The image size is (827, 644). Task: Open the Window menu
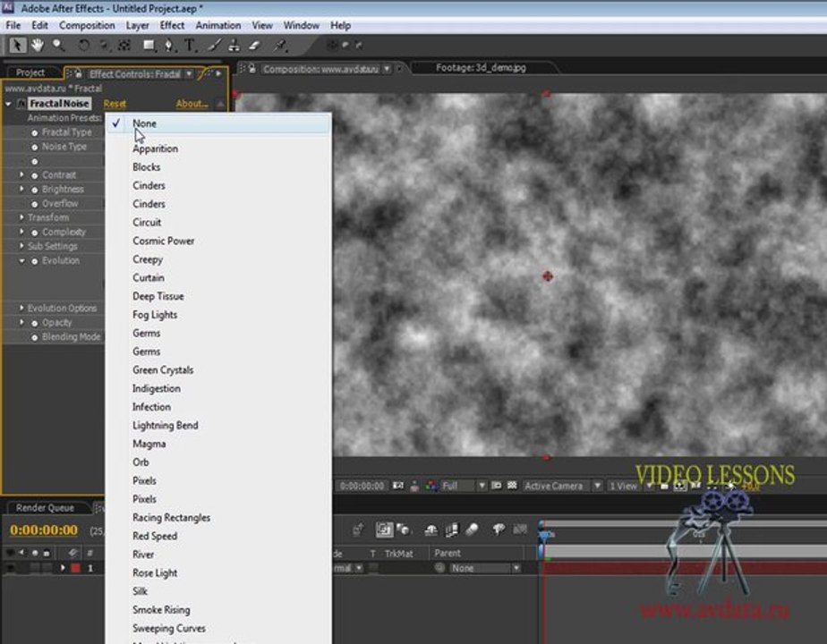(301, 25)
